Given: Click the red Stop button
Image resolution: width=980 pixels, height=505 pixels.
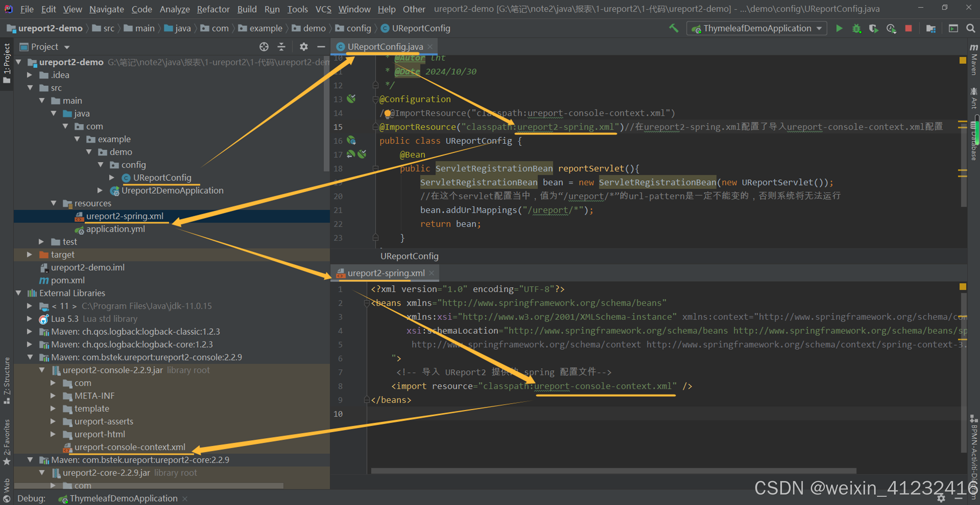Looking at the screenshot, I should [x=909, y=29].
